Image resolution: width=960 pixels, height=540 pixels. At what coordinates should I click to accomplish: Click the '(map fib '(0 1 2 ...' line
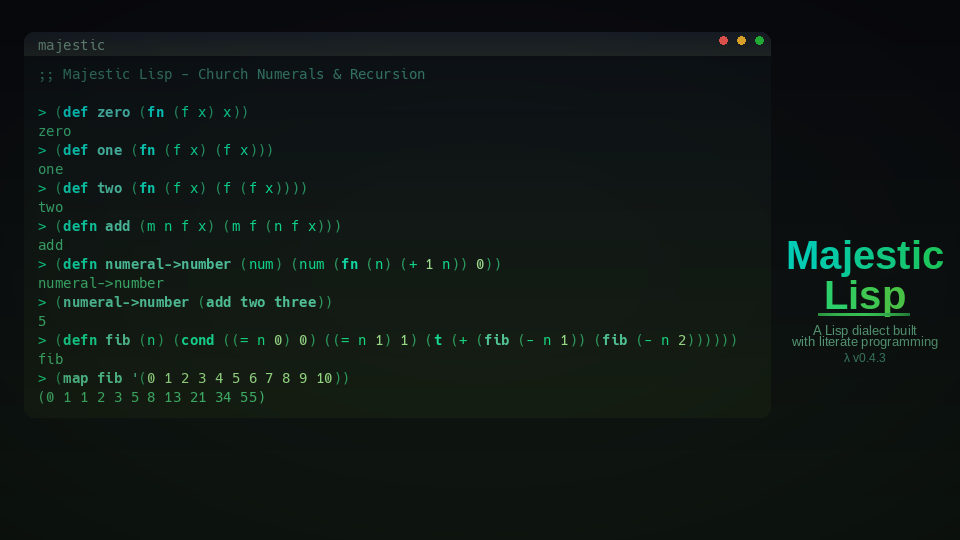pos(194,378)
